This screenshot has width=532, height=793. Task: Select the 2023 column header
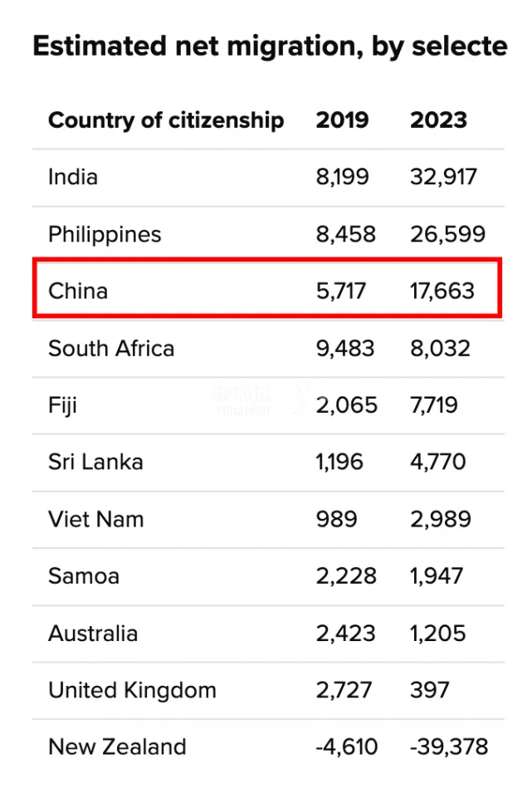click(x=438, y=120)
